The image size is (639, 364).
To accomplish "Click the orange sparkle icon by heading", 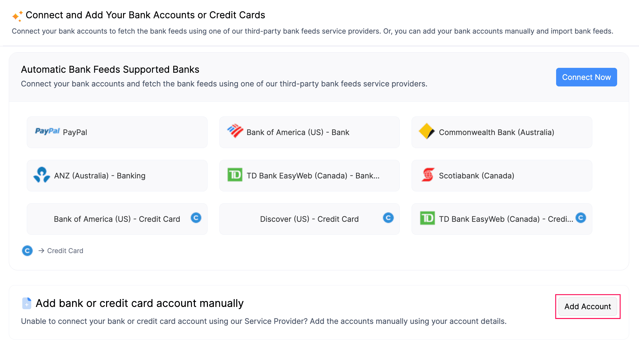I will pyautogui.click(x=17, y=16).
